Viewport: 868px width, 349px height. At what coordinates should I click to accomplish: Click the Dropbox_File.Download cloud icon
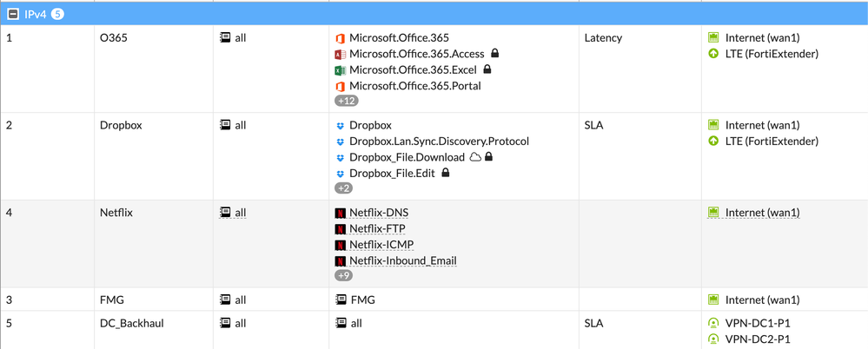click(x=475, y=157)
